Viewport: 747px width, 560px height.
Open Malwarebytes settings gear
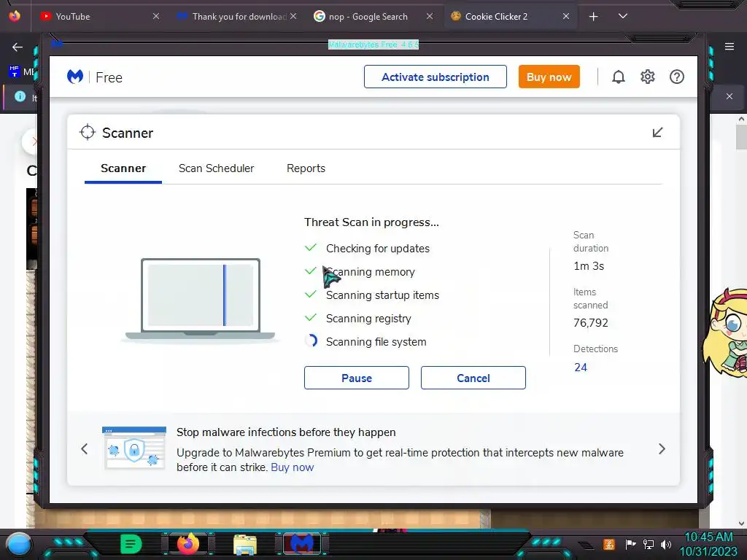click(x=648, y=77)
